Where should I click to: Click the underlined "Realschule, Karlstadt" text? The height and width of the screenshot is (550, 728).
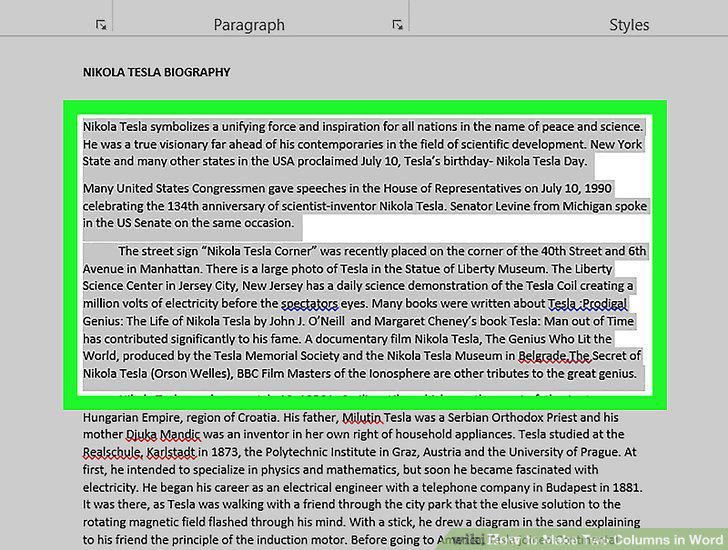(x=139, y=452)
